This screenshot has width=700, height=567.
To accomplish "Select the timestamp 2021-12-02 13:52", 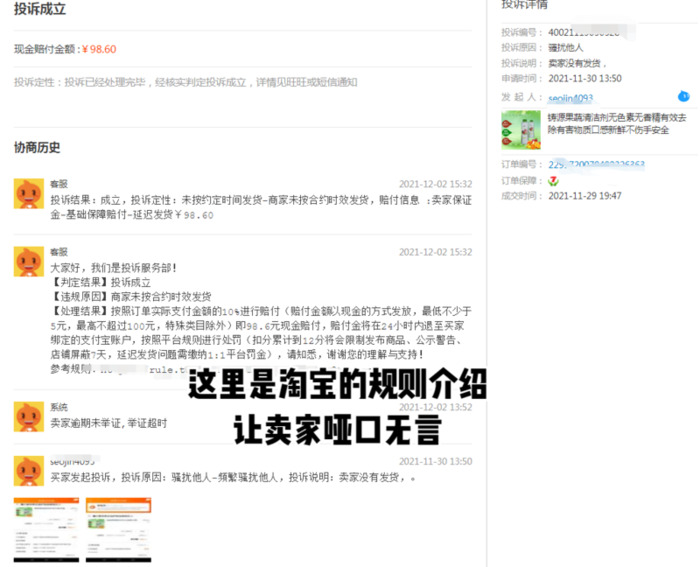I will pyautogui.click(x=435, y=407).
